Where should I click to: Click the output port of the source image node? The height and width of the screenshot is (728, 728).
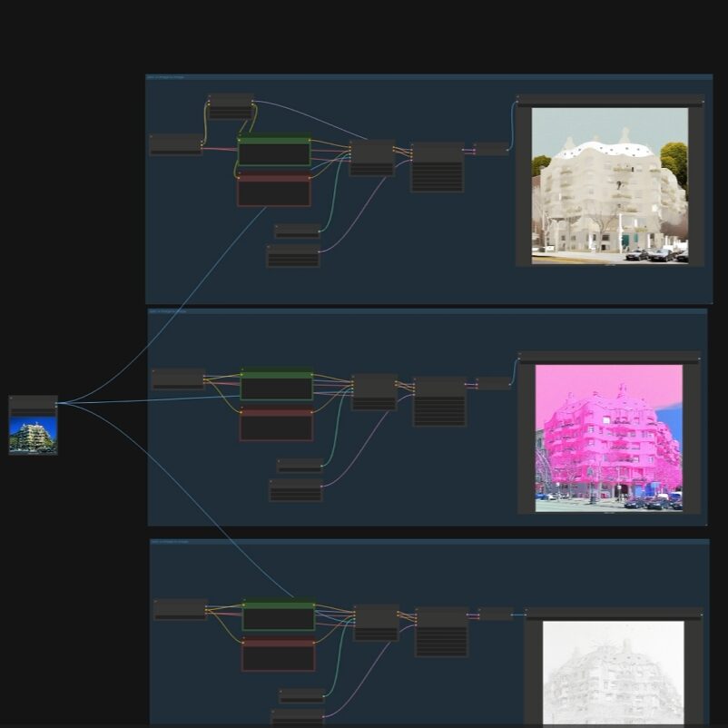click(x=56, y=403)
